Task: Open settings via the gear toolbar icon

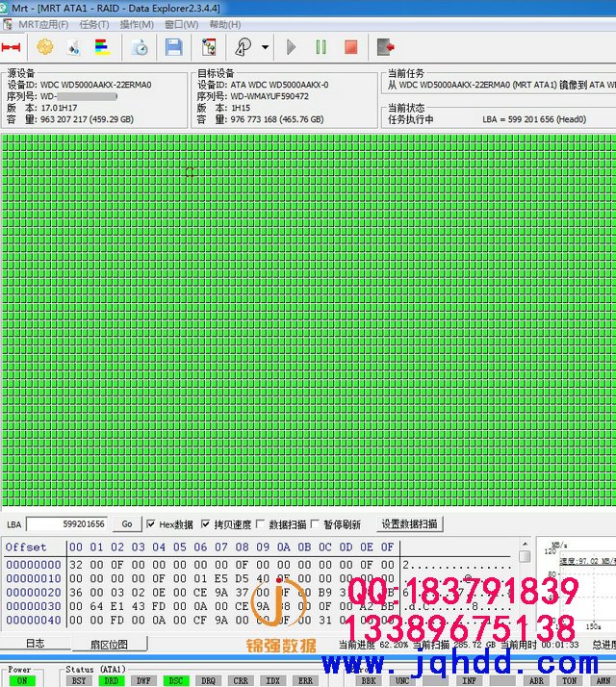Action: [x=44, y=47]
